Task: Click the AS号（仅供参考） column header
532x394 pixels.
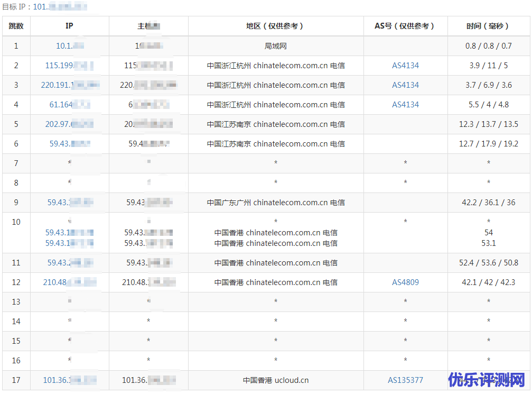Action: (405, 26)
